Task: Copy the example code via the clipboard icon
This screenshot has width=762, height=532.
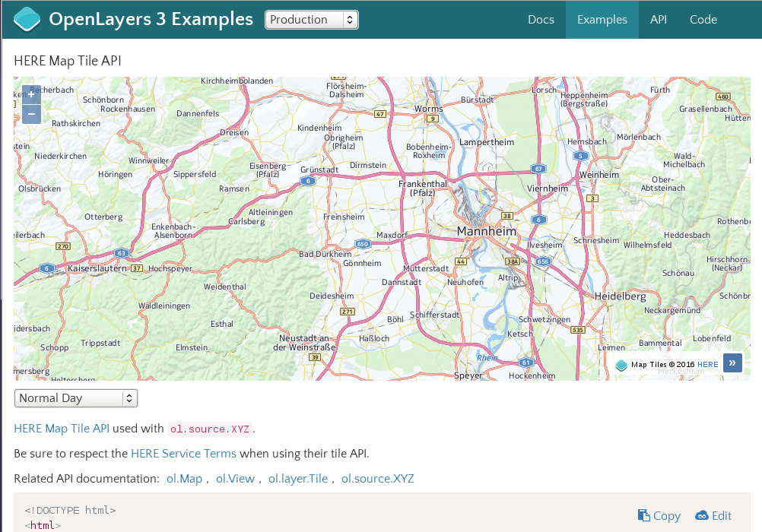Action: coord(659,515)
